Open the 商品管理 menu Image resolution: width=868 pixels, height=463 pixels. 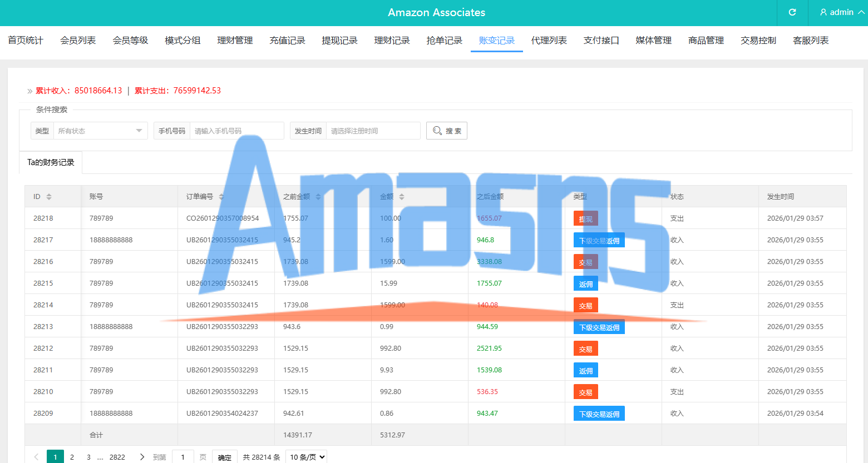706,41
